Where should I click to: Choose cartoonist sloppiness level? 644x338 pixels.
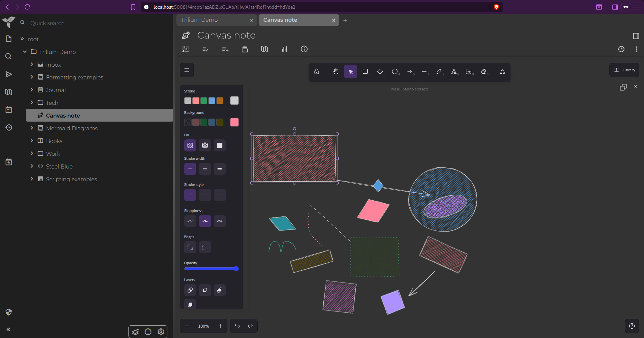pos(220,221)
